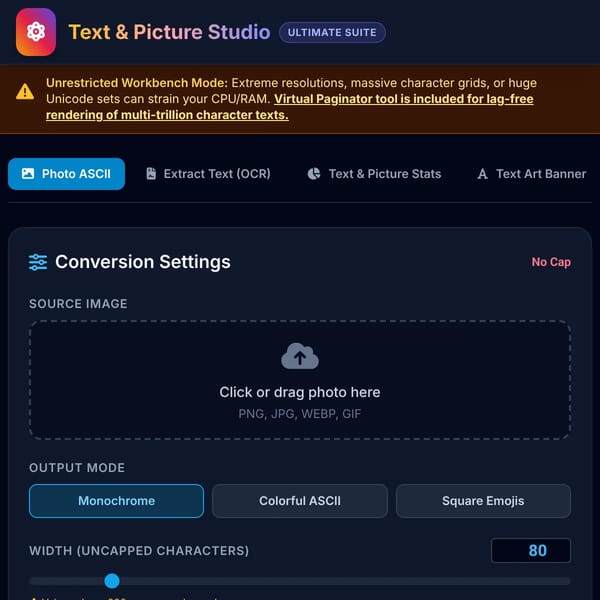Click the Unrestricted Workbench Mode text

(x=137, y=83)
